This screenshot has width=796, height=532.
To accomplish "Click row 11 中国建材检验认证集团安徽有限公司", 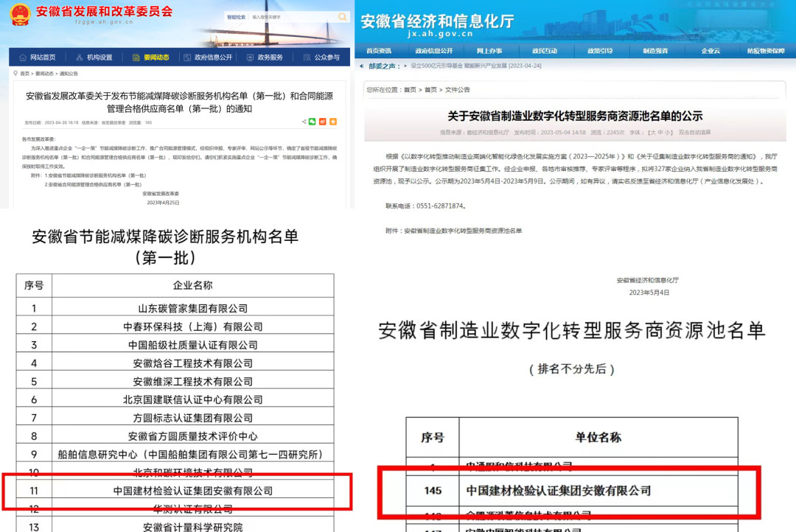I will click(175, 491).
